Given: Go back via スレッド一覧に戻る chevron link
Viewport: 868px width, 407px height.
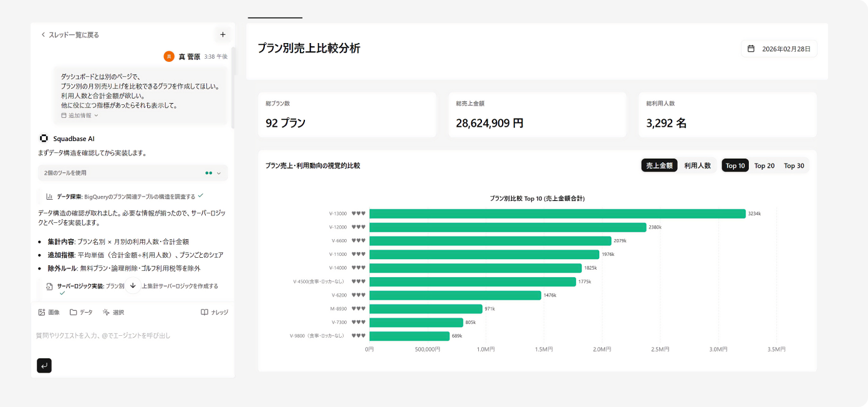Looking at the screenshot, I should click(70, 35).
